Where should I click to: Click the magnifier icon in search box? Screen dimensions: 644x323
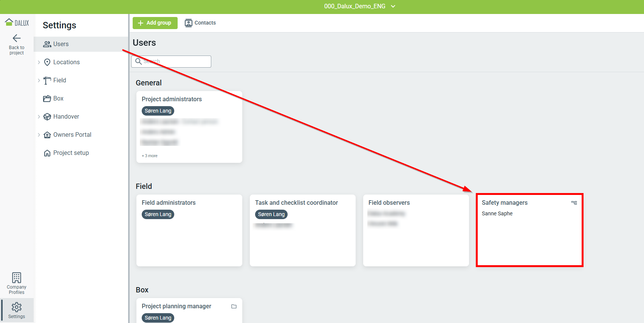[x=139, y=62]
